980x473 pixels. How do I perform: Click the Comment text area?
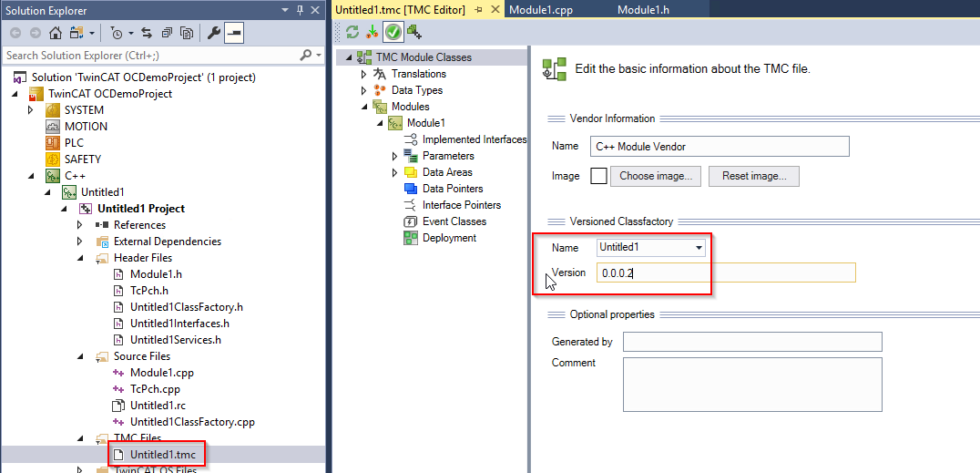(x=752, y=384)
